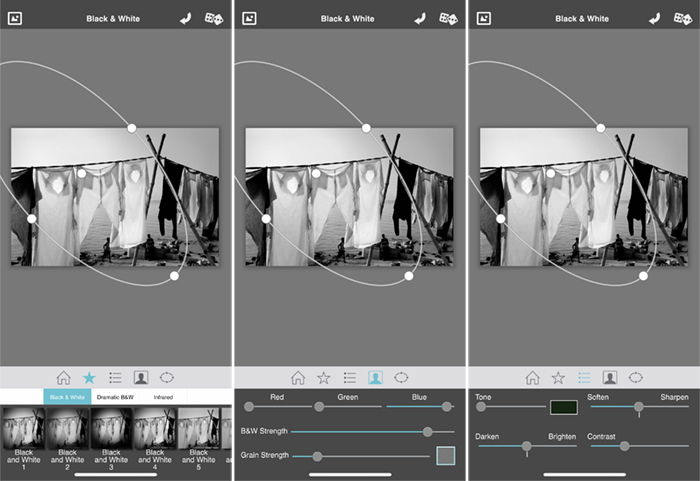700x481 pixels.
Task: Open the grain color swatch beside Grain Strength
Action: (445, 456)
